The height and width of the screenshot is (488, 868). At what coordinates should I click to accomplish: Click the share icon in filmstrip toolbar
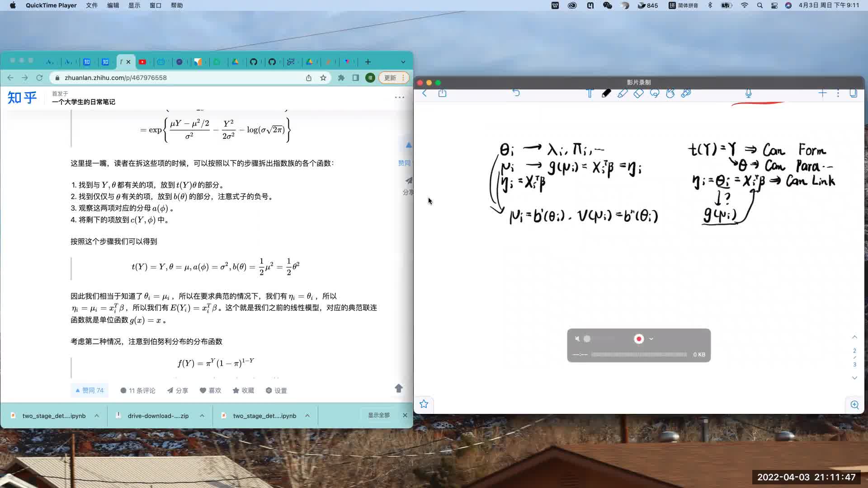[442, 94]
